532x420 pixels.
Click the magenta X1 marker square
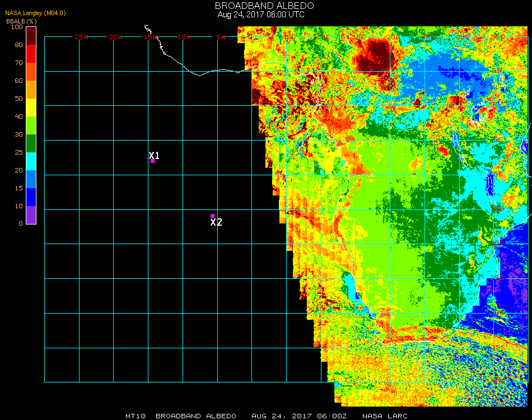click(x=153, y=161)
